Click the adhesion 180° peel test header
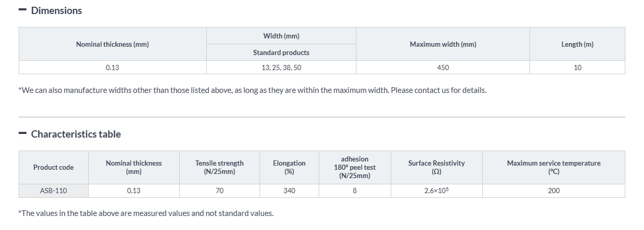Screen dimensions: 644x230 [354, 167]
